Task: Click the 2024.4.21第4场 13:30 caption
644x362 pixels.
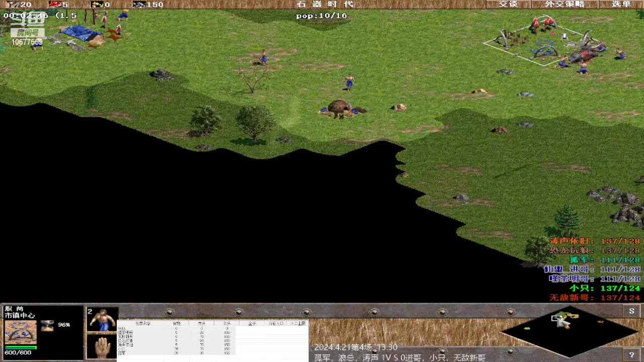Action: tap(356, 347)
